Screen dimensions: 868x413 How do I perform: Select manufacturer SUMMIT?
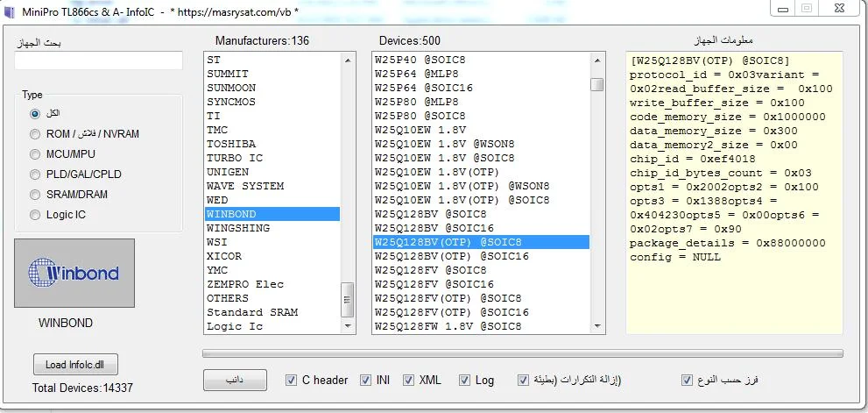click(272, 74)
